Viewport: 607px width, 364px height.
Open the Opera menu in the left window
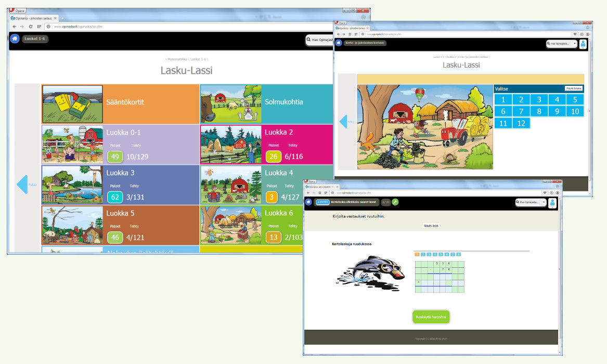pyautogui.click(x=17, y=10)
